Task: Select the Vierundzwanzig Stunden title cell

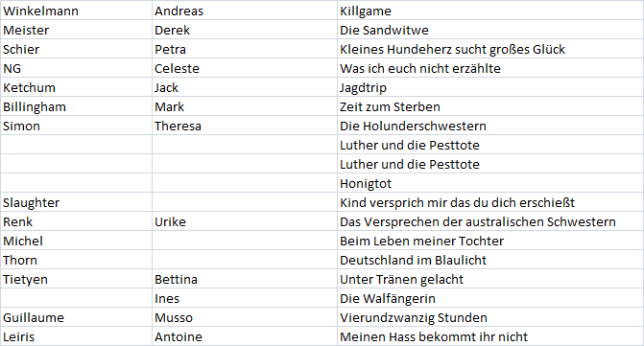Action: 490,317
